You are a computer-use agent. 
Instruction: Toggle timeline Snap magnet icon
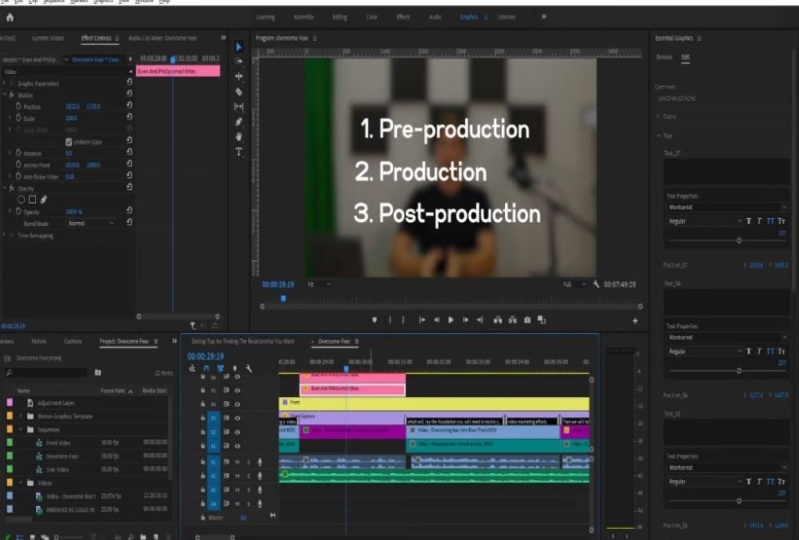[206, 368]
